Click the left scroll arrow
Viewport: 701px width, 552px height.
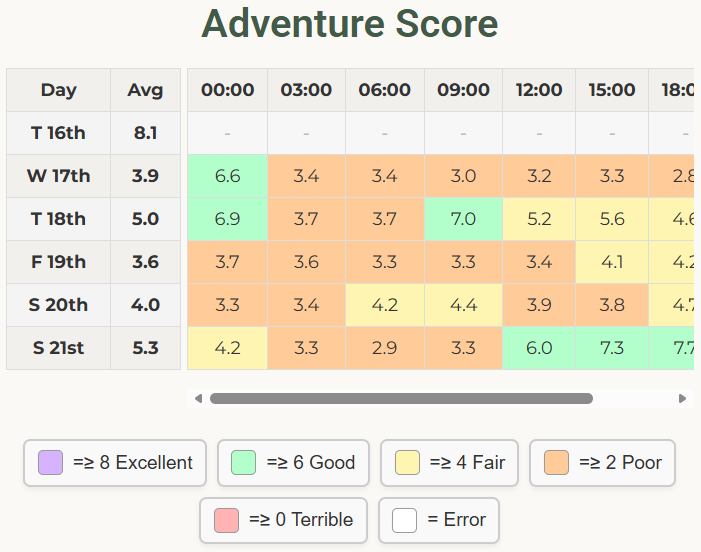(198, 398)
